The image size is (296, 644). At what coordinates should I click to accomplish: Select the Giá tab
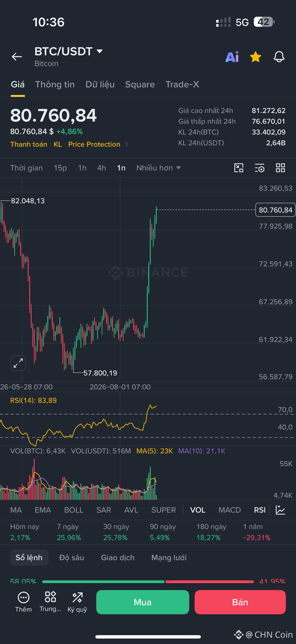[18, 84]
